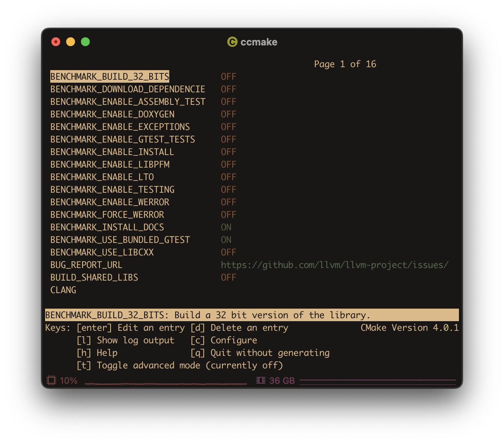Toggle BENCHMARK_USE_BUNDLED_GTEST ON value
This screenshot has height=443, width=504.
226,240
